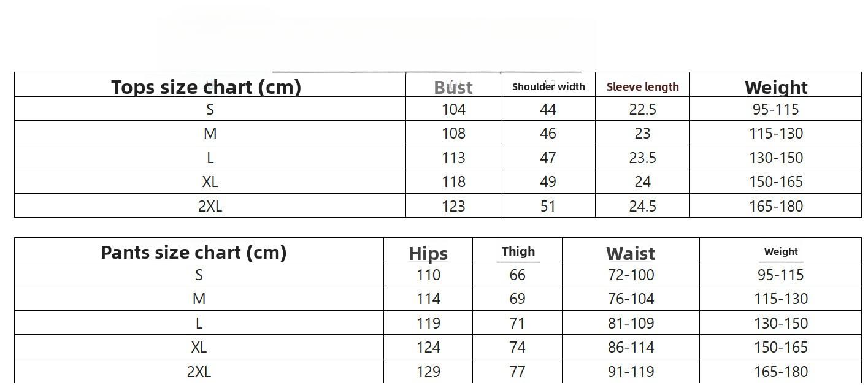Select the Shoulder width column header
The width and height of the screenshot is (868, 385).
tap(548, 86)
